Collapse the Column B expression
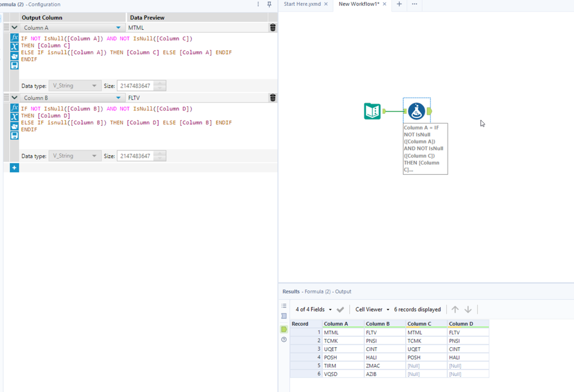The width and height of the screenshot is (574, 392). point(14,98)
